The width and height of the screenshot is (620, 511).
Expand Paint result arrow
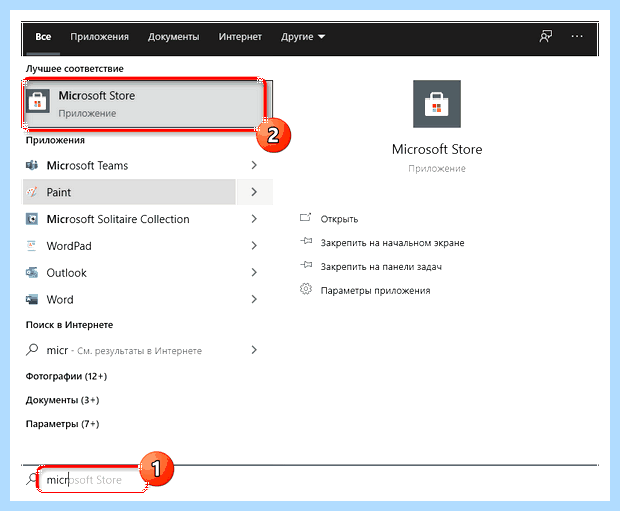(254, 192)
